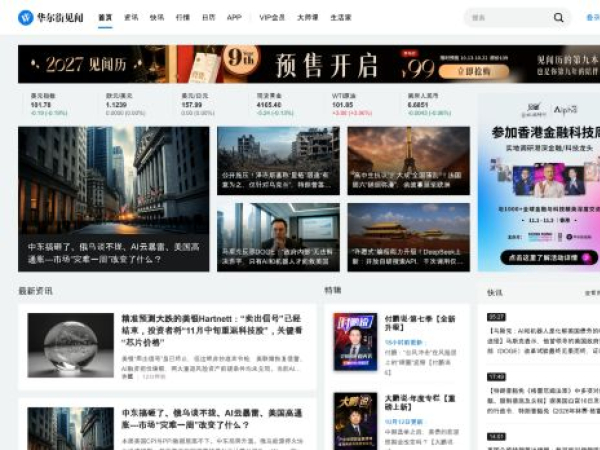Open the 日历 nav tab
Viewport: 600px width, 450px height.
coord(209,18)
